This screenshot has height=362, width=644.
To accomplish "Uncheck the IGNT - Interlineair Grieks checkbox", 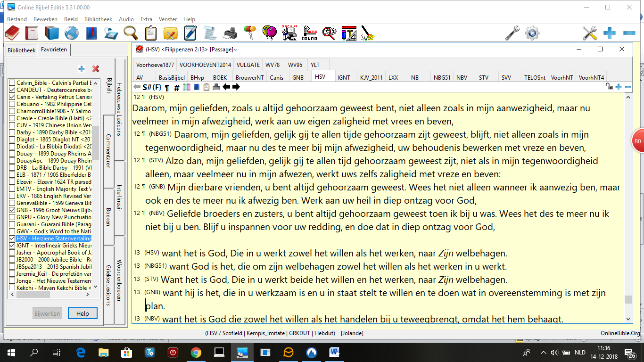I will [x=12, y=245].
